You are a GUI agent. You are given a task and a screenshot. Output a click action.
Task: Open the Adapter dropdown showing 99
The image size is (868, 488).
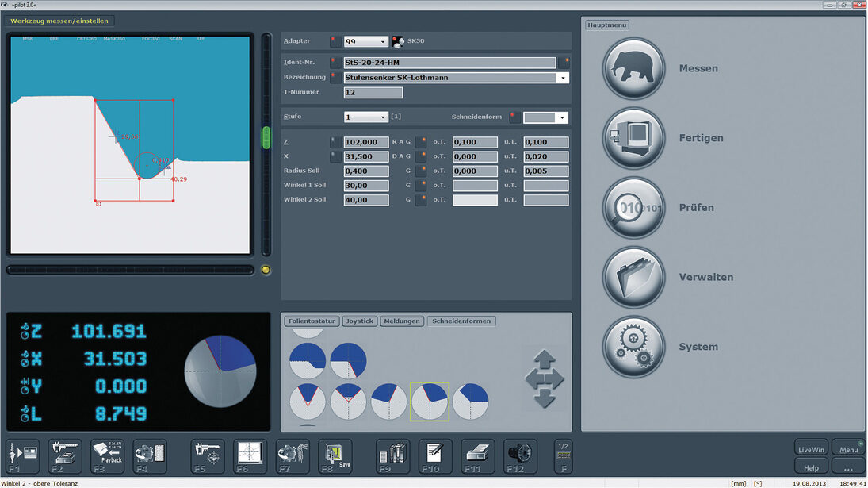[x=383, y=42]
